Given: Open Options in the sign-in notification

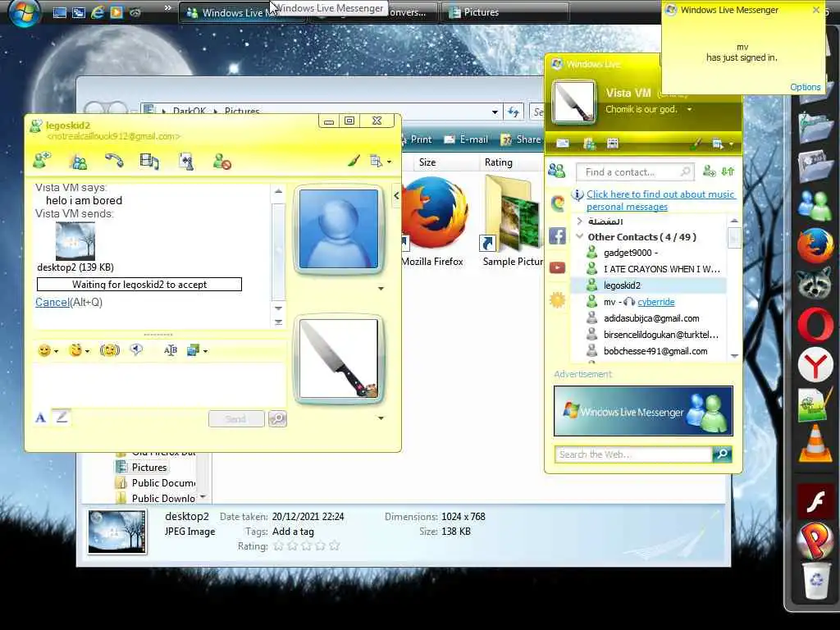Looking at the screenshot, I should [805, 87].
